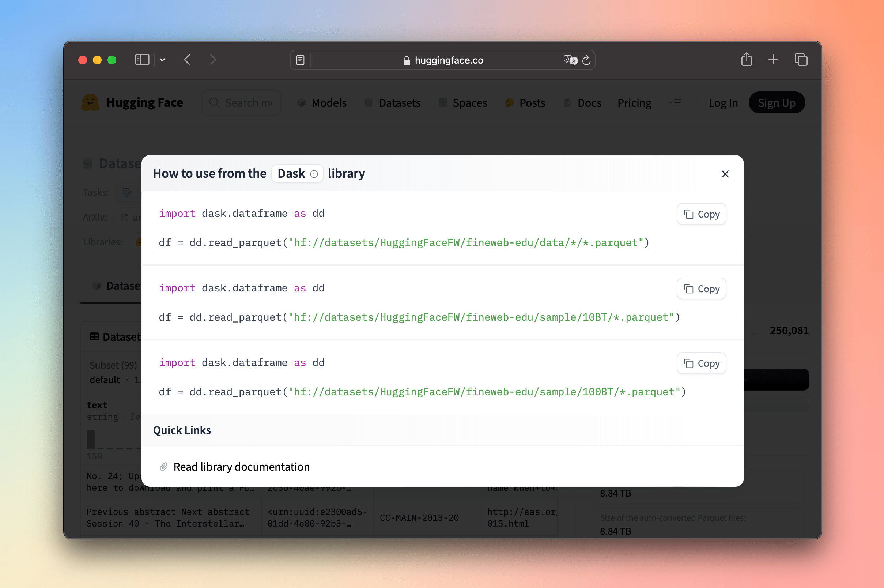
Task: Reload the page with refresh icon
Action: 586,60
